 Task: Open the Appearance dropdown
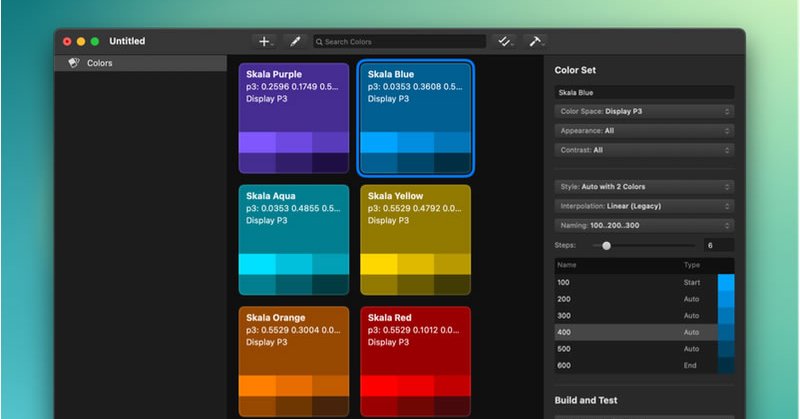(644, 131)
